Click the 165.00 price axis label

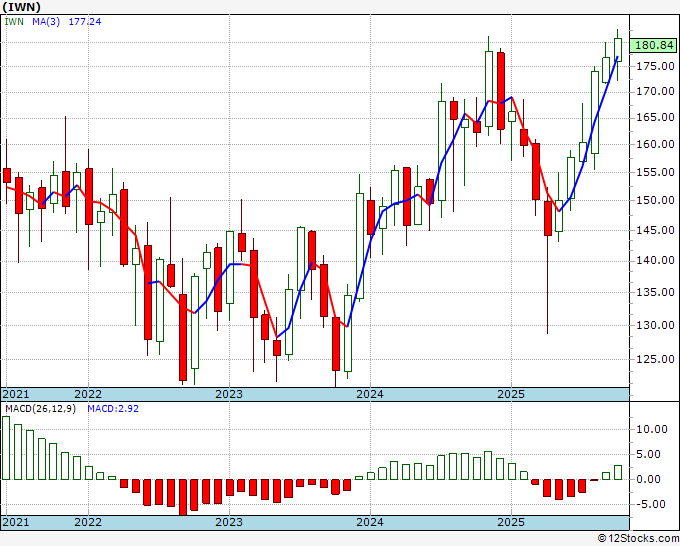tap(655, 118)
